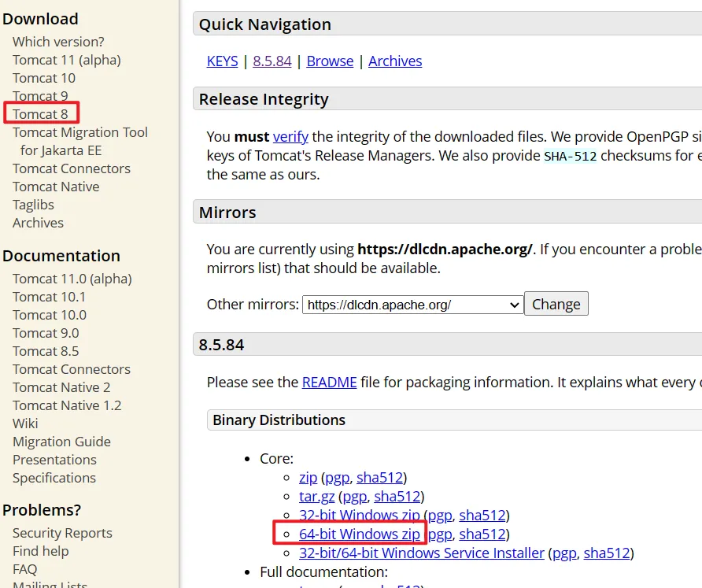Viewport: 702px width, 588px height.
Task: Open pgp signature for tar.gz
Action: pos(355,497)
